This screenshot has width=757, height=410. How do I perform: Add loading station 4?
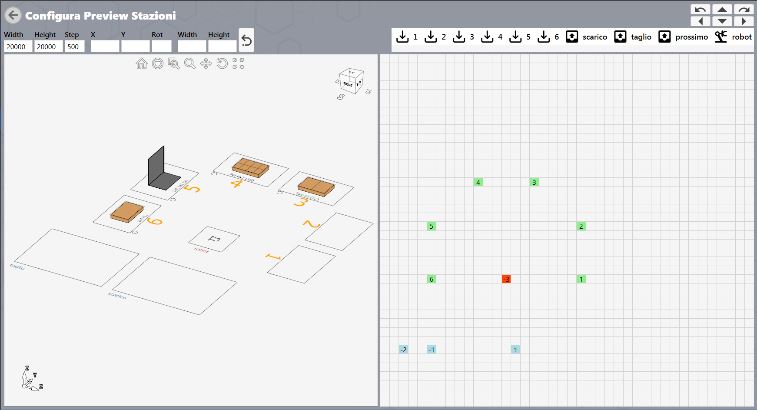pos(491,37)
